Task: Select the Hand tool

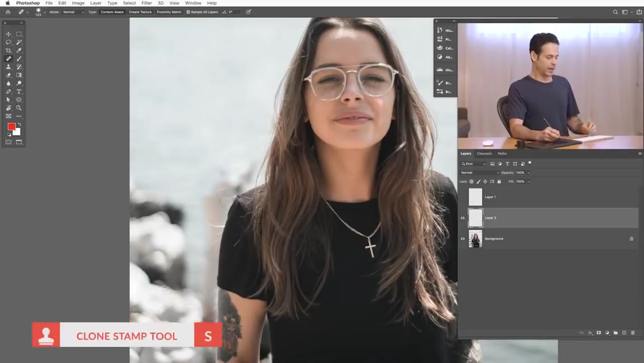Action: [x=9, y=108]
